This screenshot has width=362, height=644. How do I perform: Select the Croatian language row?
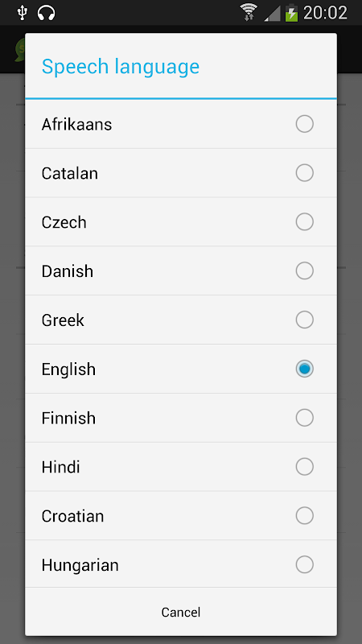[181, 515]
